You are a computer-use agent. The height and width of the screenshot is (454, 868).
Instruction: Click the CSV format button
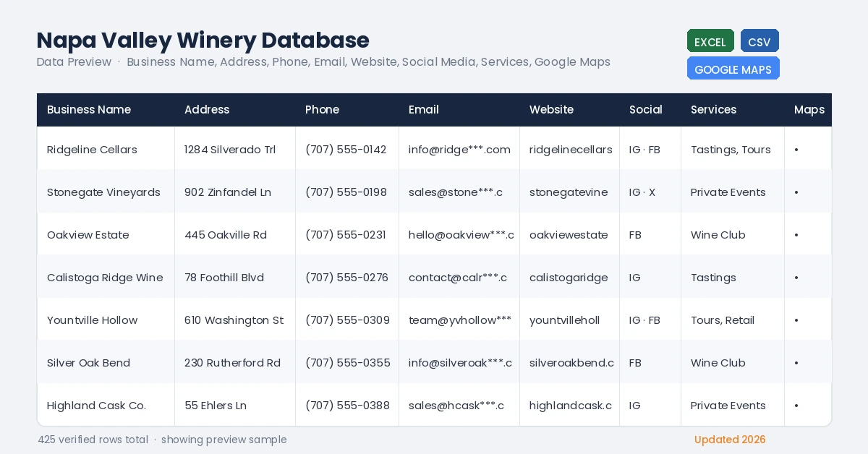pos(759,41)
